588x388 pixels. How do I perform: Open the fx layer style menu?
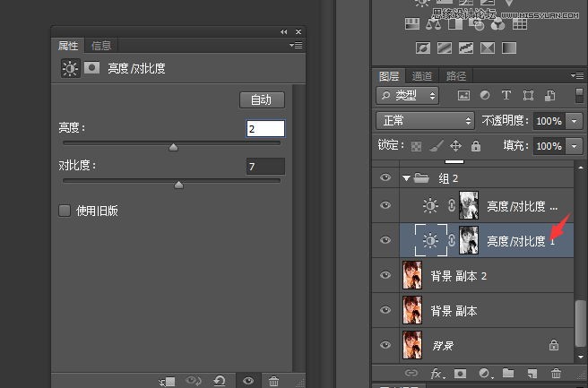click(437, 373)
